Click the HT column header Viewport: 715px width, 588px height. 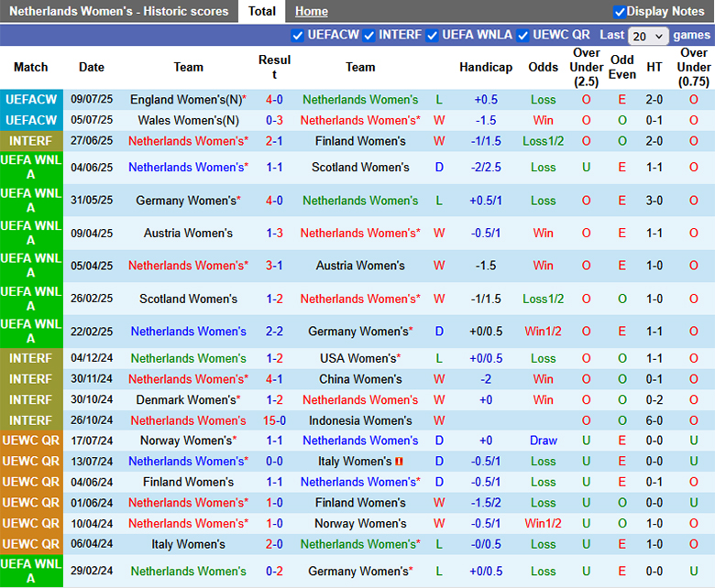point(654,68)
